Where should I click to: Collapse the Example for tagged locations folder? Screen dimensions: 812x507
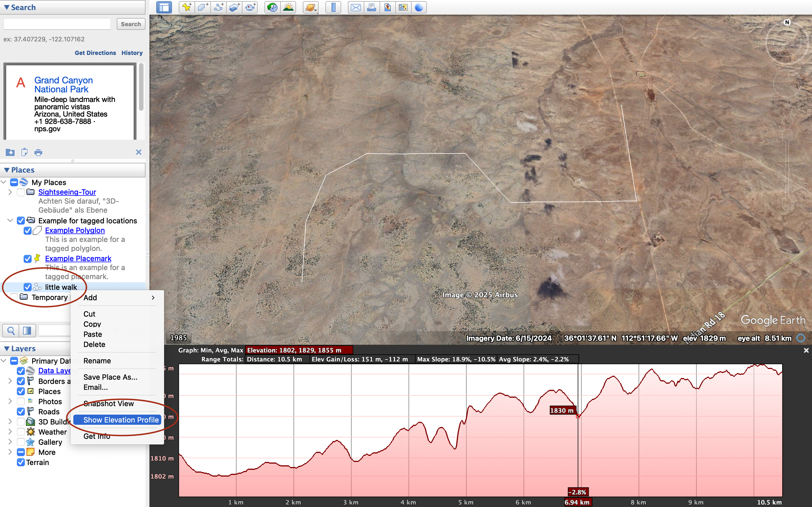tap(10, 221)
